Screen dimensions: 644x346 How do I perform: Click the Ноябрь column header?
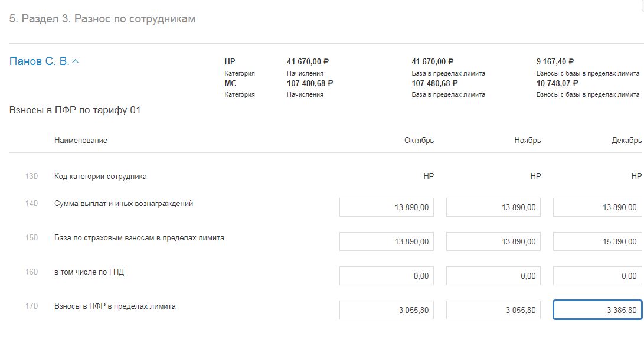pyautogui.click(x=527, y=141)
